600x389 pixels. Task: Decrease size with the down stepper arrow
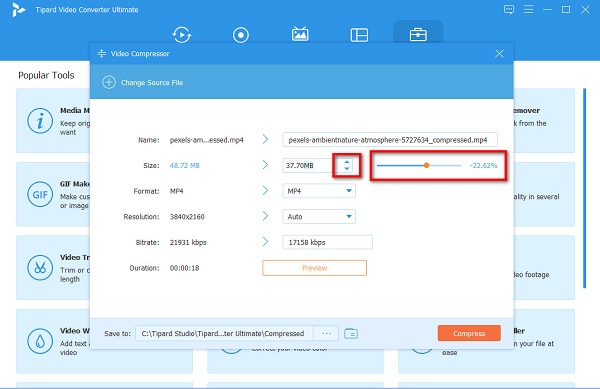(x=347, y=169)
